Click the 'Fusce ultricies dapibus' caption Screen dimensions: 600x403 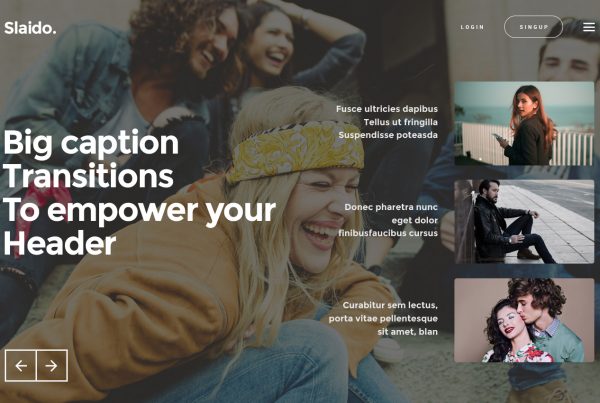pos(387,109)
